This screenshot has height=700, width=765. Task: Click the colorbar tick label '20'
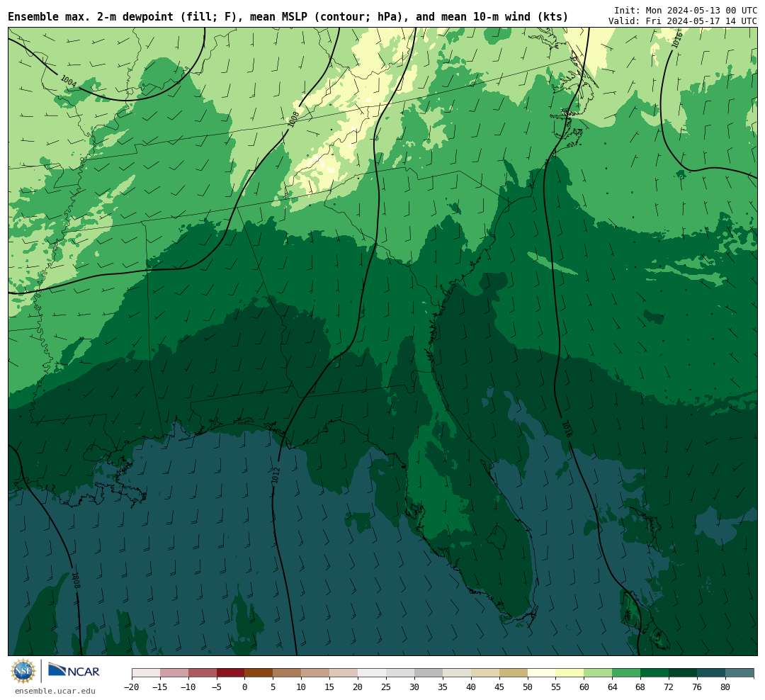(x=358, y=687)
